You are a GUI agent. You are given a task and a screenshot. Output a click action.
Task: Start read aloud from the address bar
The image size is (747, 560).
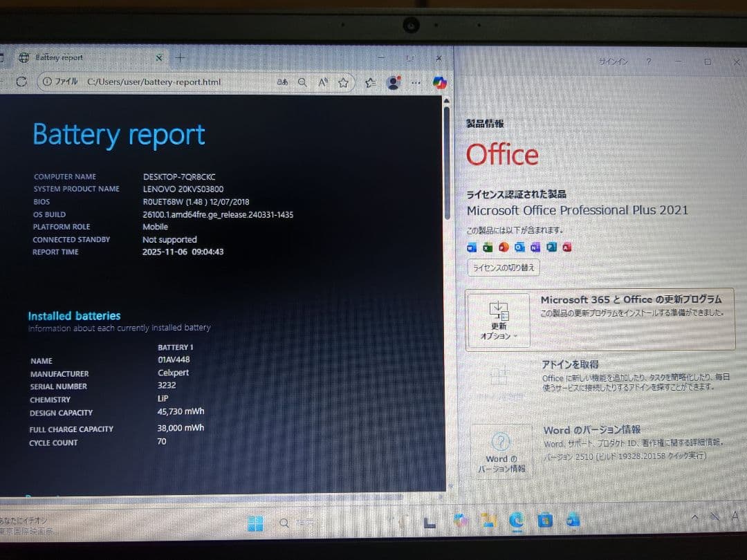pyautogui.click(x=323, y=82)
